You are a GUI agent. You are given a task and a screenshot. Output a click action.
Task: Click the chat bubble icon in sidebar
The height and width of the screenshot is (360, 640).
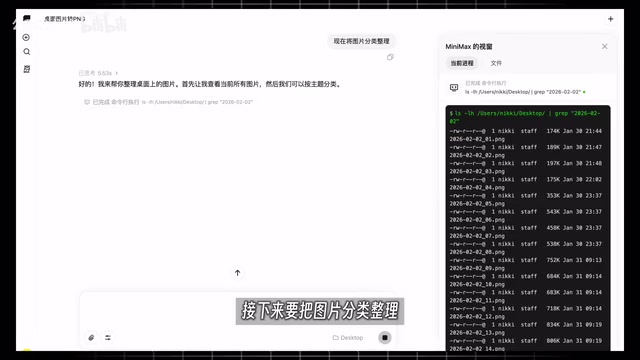[27, 18]
